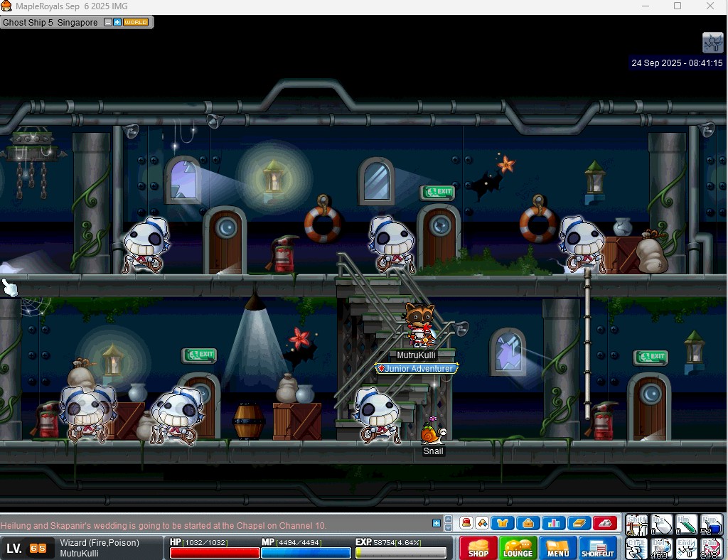The width and height of the screenshot is (728, 560).
Task: Click the yellow LOUNGE button
Action: pos(518,548)
